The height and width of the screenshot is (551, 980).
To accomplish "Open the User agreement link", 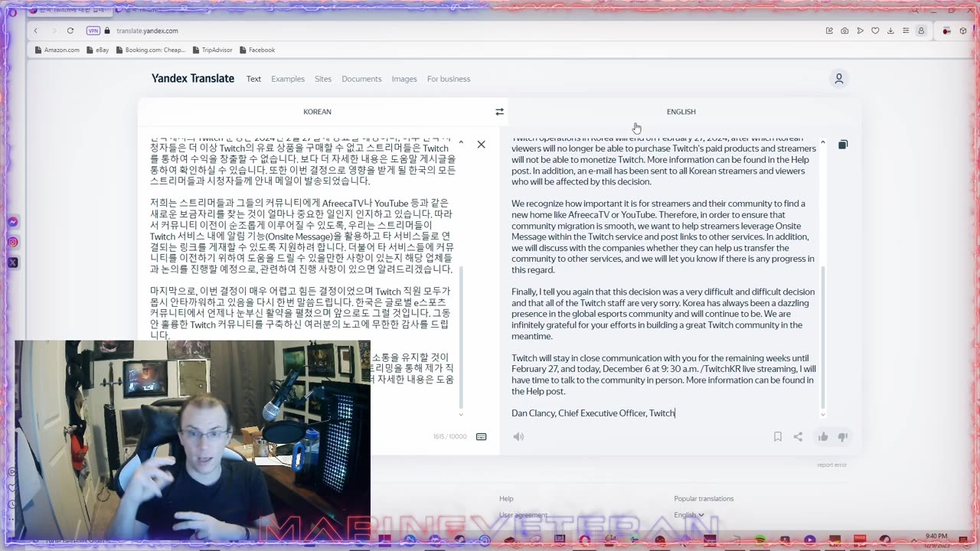I will [523, 515].
